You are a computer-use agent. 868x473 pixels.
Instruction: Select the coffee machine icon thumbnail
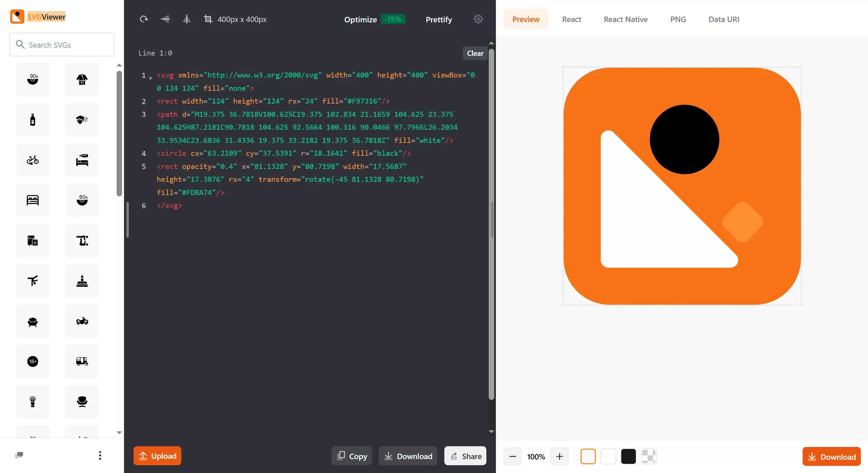coord(82,241)
